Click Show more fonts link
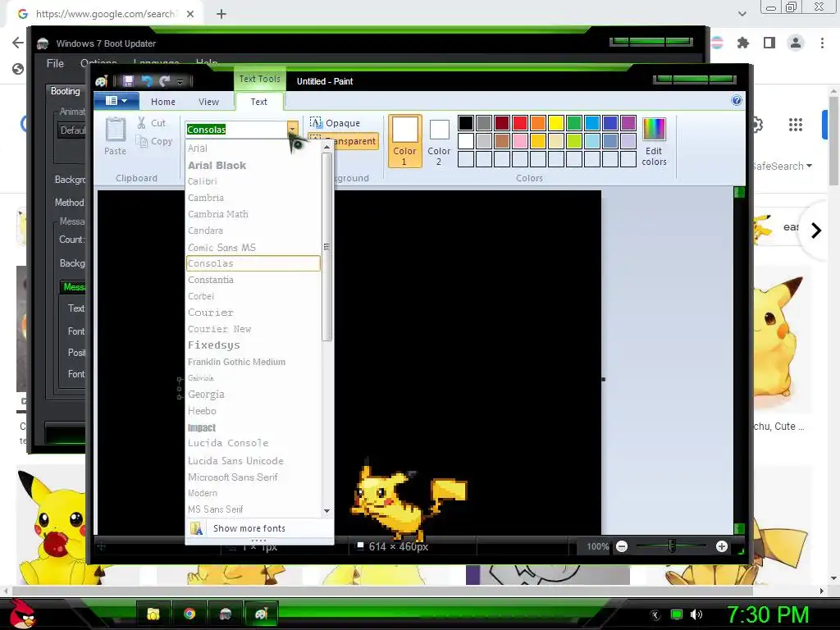The height and width of the screenshot is (630, 840). tap(249, 528)
